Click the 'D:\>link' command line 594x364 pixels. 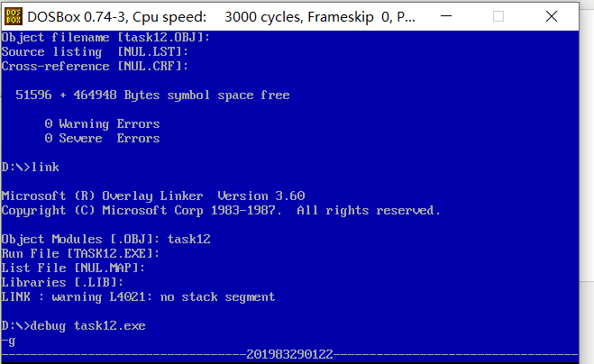(31, 167)
